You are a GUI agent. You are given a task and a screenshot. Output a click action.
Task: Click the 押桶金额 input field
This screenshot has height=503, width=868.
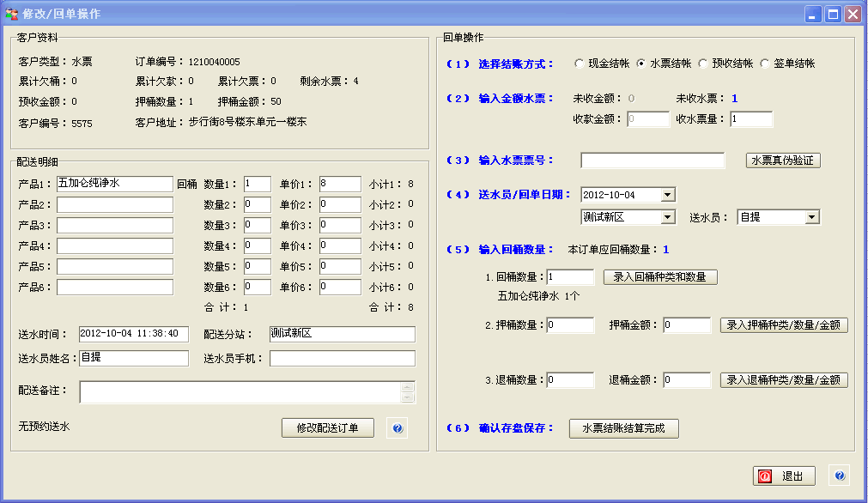click(687, 324)
